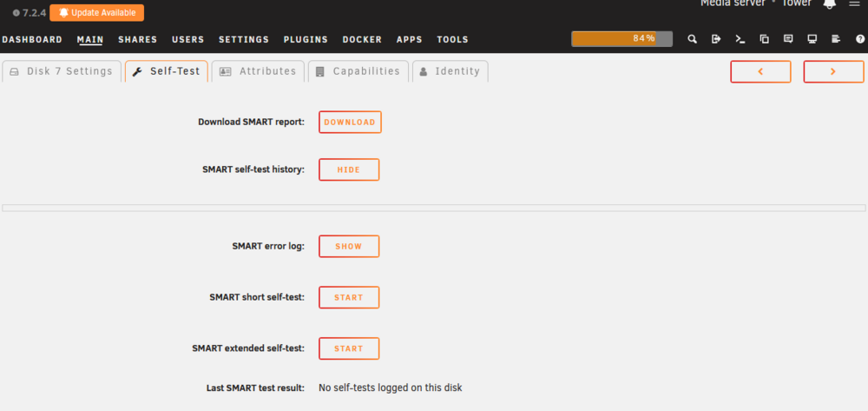Open the search magnifier icon
The image size is (868, 411).
(692, 39)
